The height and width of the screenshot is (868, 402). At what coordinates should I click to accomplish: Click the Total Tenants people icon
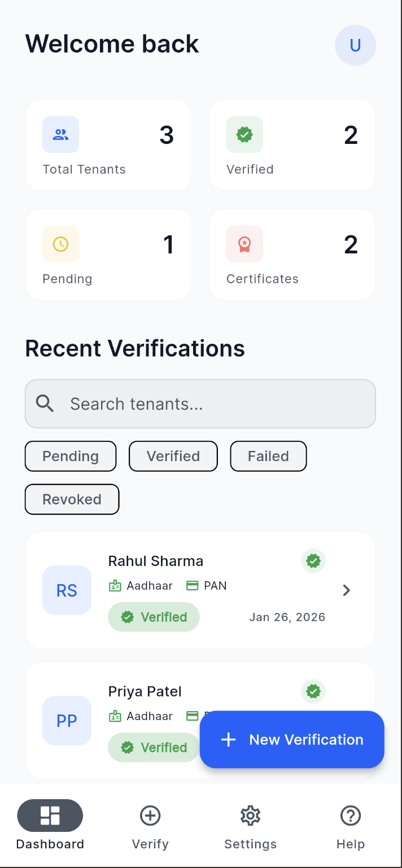coord(60,135)
